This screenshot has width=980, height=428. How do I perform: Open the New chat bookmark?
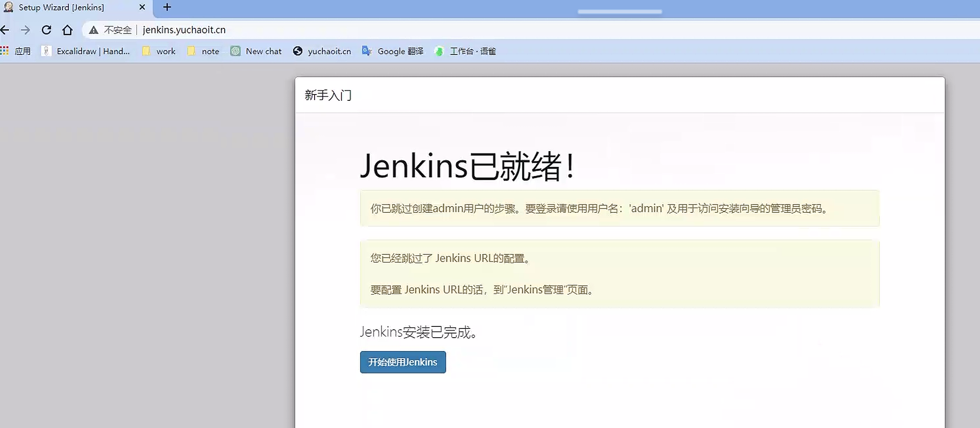(256, 51)
